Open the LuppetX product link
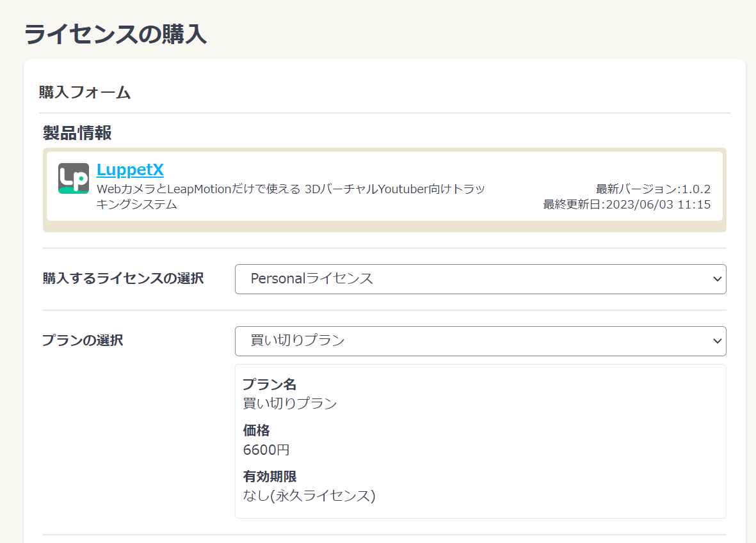The image size is (756, 543). click(x=130, y=170)
